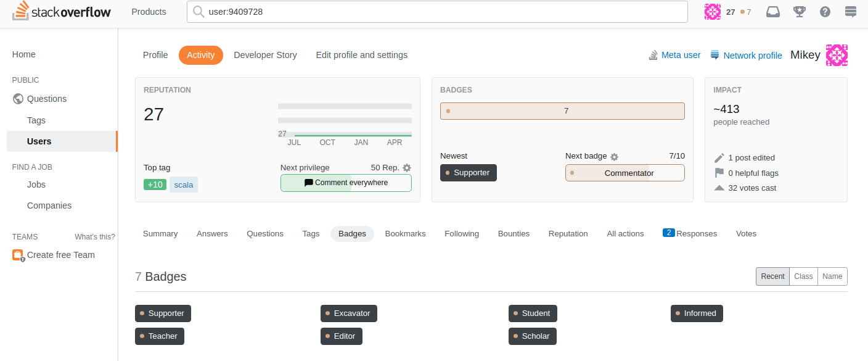
Task: Click the reputation graph progress chart
Action: (x=345, y=121)
